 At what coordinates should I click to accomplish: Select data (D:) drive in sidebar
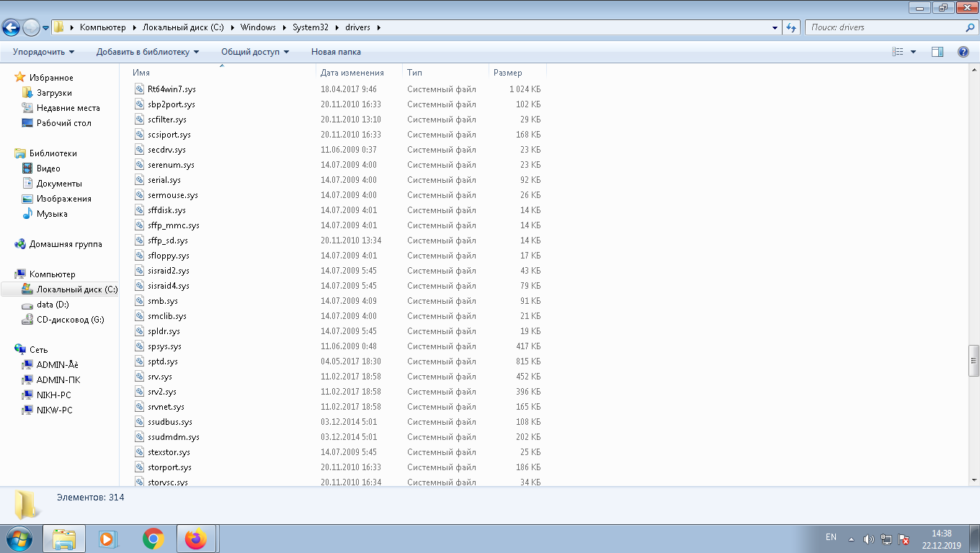[x=53, y=305]
